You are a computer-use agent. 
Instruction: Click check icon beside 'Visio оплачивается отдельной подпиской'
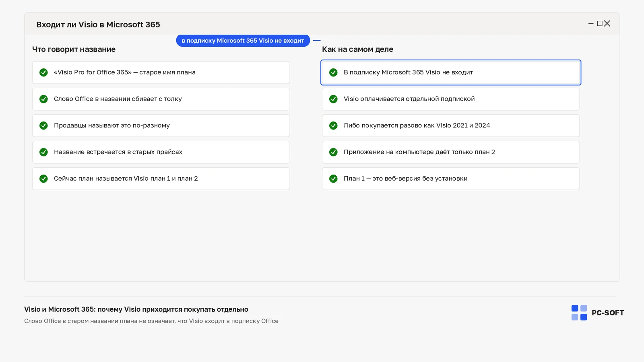click(x=333, y=99)
